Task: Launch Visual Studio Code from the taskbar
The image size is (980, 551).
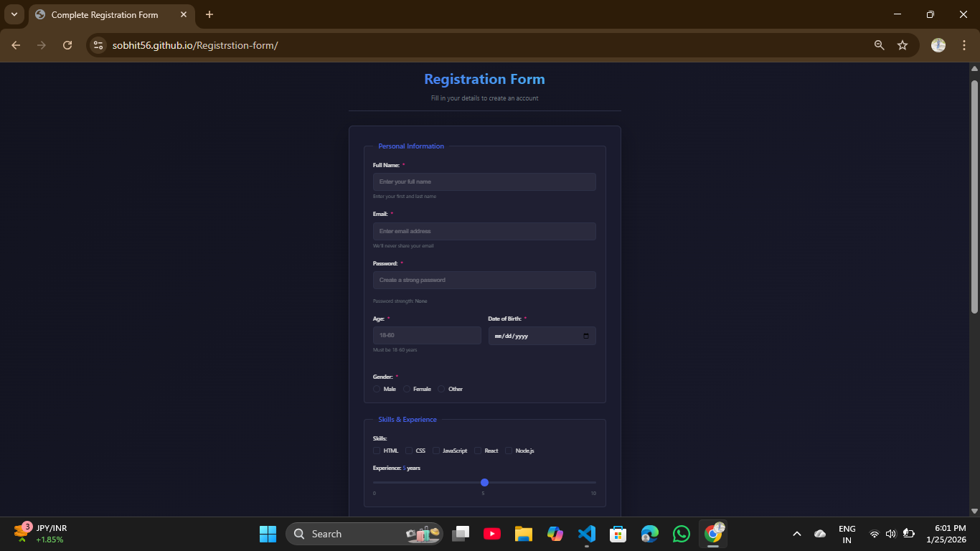Action: [586, 534]
